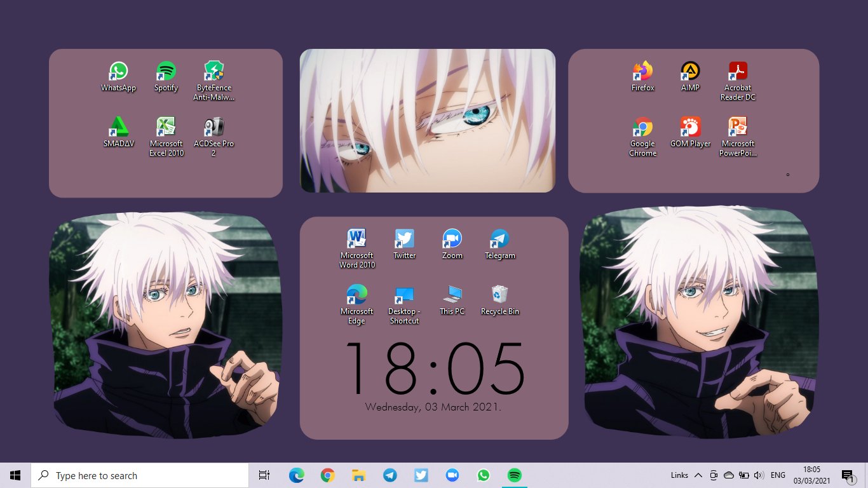Select the AIMP desktop shortcut
This screenshot has width=868, height=488.
click(690, 77)
